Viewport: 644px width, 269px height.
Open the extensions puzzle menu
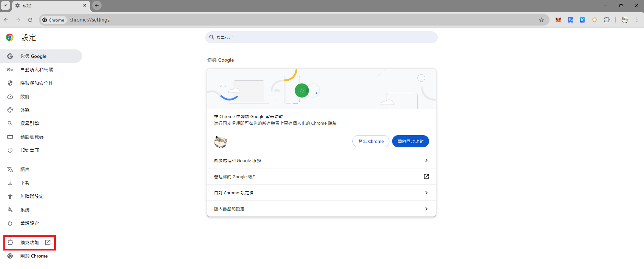pyautogui.click(x=607, y=20)
